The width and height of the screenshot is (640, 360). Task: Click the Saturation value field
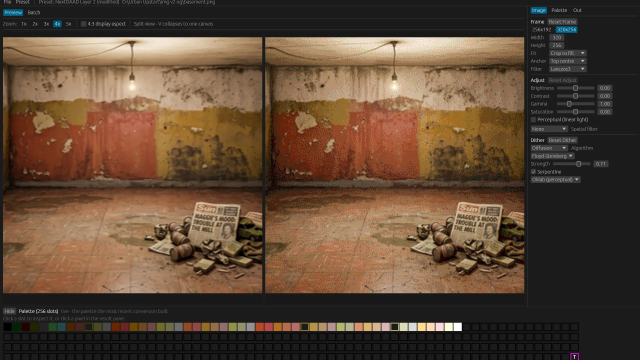point(604,112)
